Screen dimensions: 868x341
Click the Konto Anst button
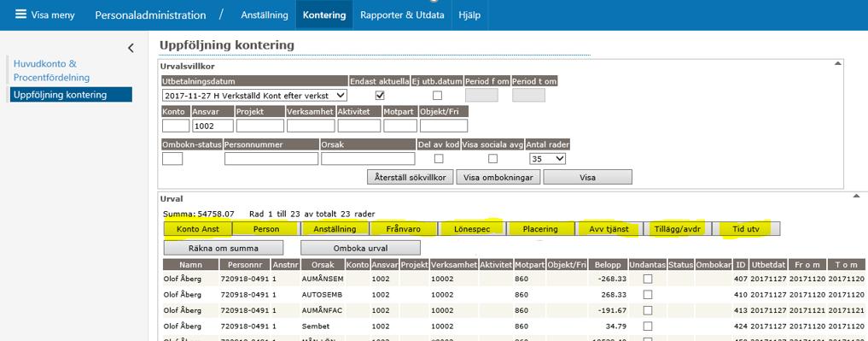[198, 229]
